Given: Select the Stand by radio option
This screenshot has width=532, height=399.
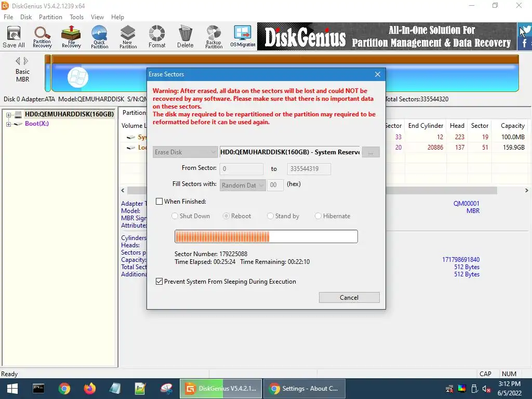Looking at the screenshot, I should point(270,216).
